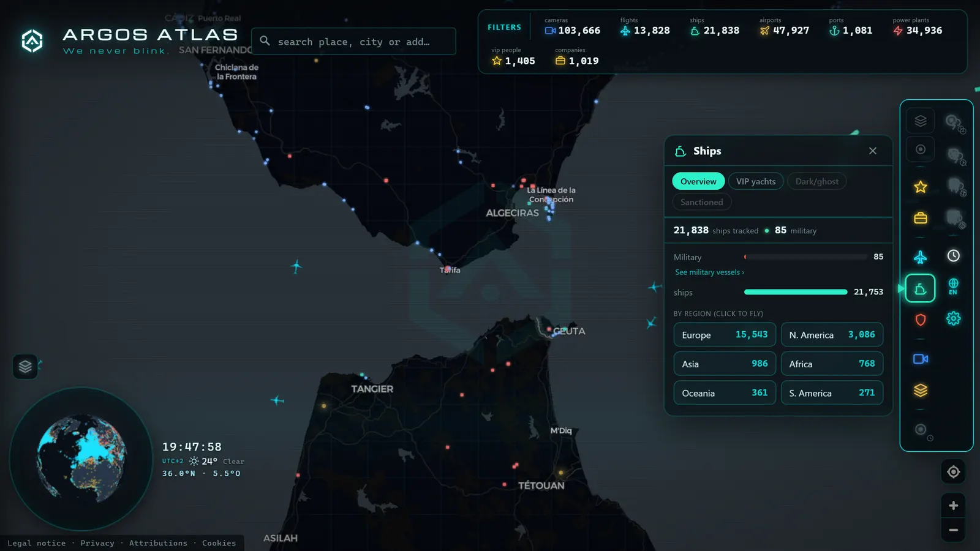Toggle the companies filter 1,019
The width and height of the screenshot is (980, 551).
pos(577,57)
